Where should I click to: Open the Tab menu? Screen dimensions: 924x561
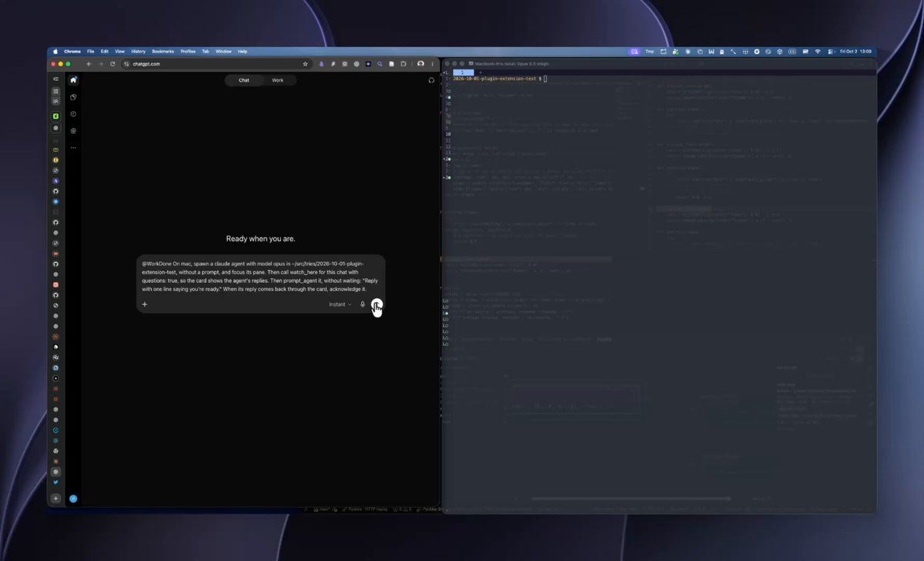tap(206, 51)
